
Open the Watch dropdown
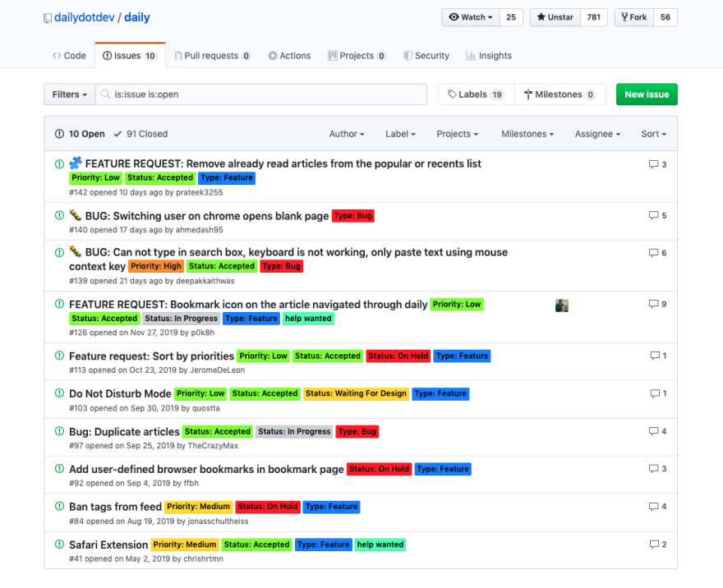(471, 17)
